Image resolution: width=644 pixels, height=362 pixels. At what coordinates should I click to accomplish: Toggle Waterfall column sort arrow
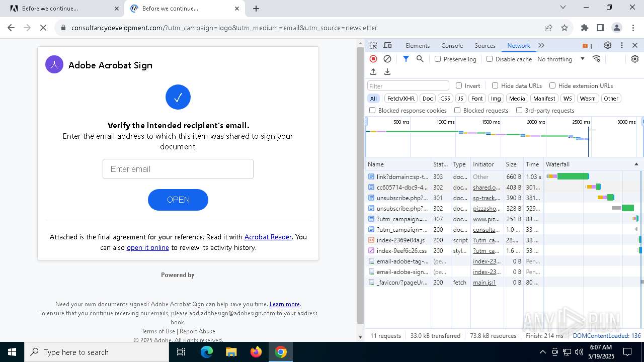(636, 164)
